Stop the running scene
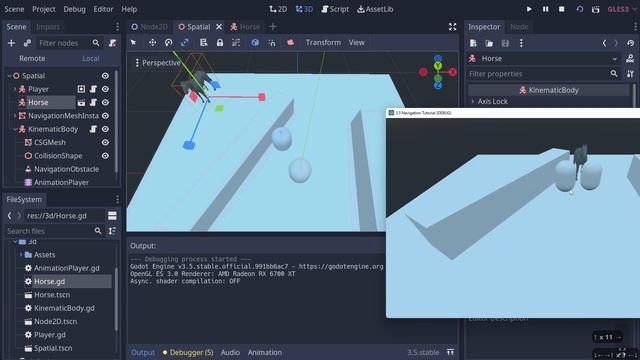 562,9
